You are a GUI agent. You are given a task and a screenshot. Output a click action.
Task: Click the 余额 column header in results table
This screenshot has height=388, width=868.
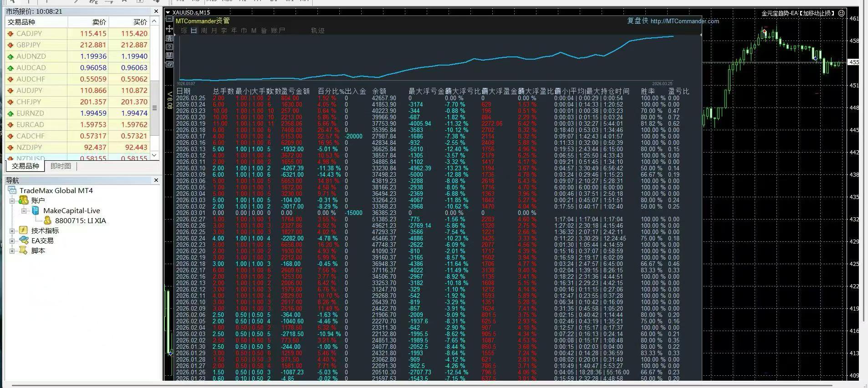(379, 91)
